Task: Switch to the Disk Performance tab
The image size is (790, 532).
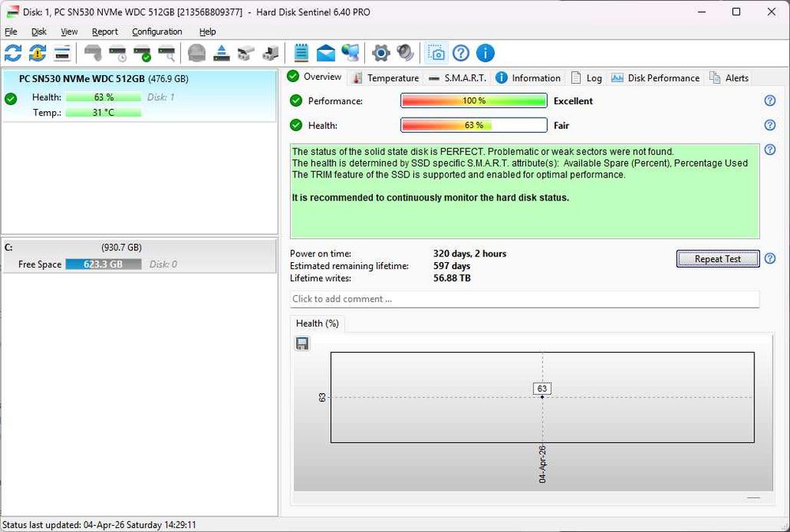Action: pyautogui.click(x=656, y=78)
